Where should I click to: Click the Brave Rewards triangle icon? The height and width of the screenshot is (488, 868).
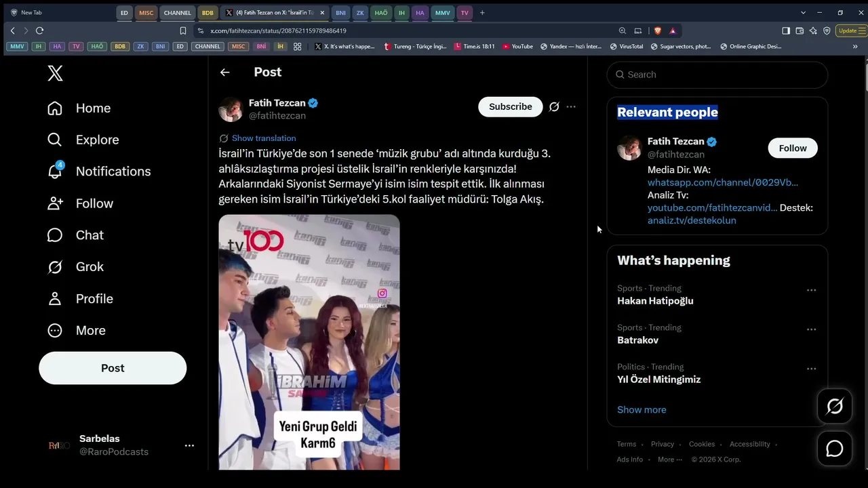[673, 30]
